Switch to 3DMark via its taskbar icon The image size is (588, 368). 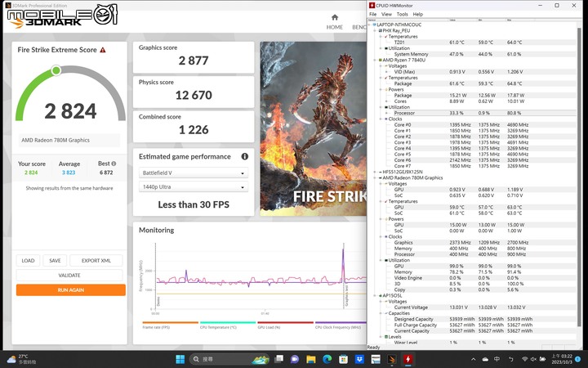(391, 359)
